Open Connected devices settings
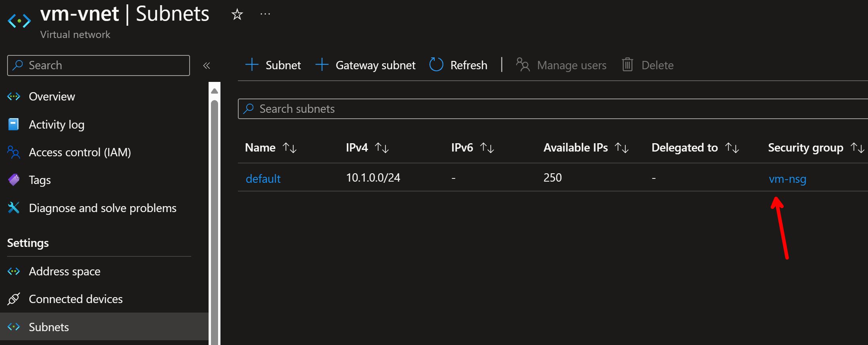Image resolution: width=868 pixels, height=345 pixels. click(x=76, y=299)
